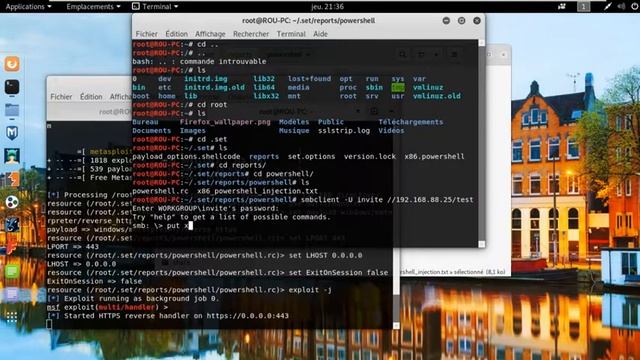Click the pen-shaped icon in top bar

(x=608, y=7)
